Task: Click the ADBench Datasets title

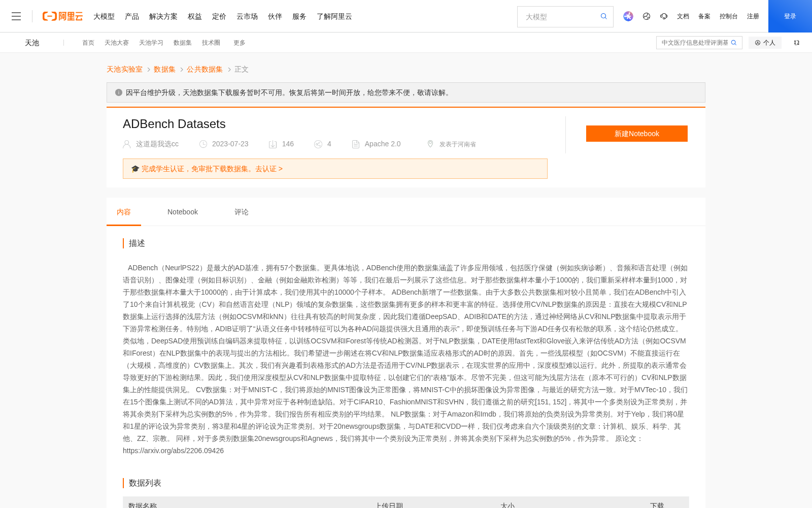Action: pyautogui.click(x=174, y=124)
